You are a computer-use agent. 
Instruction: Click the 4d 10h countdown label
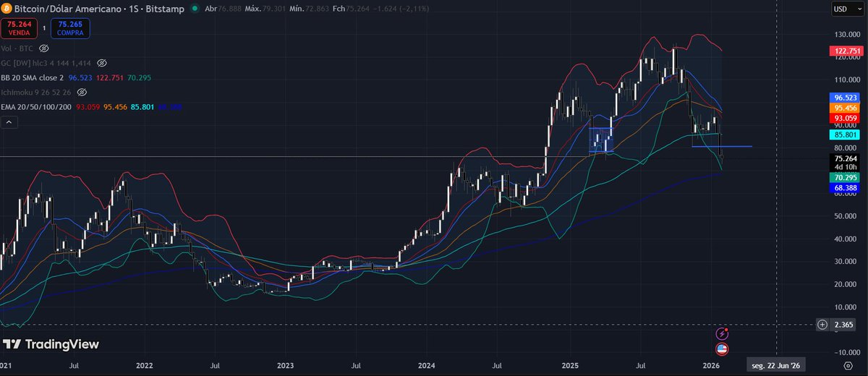coord(845,168)
